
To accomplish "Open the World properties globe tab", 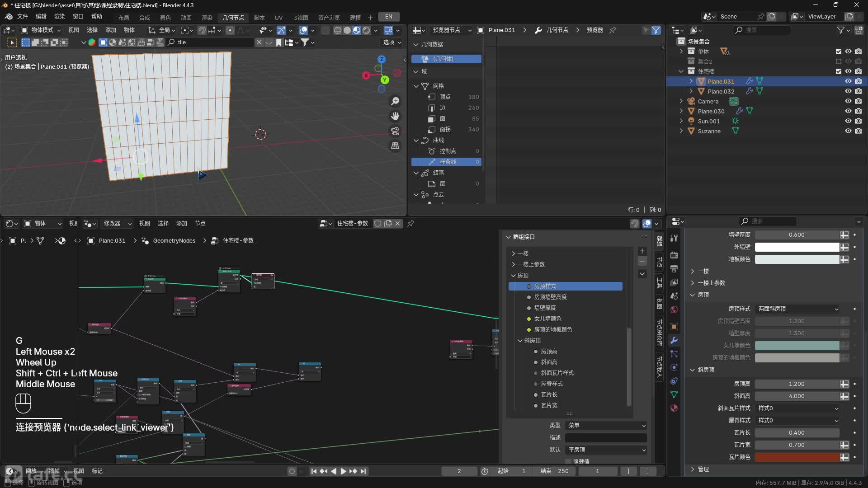I will (x=674, y=310).
